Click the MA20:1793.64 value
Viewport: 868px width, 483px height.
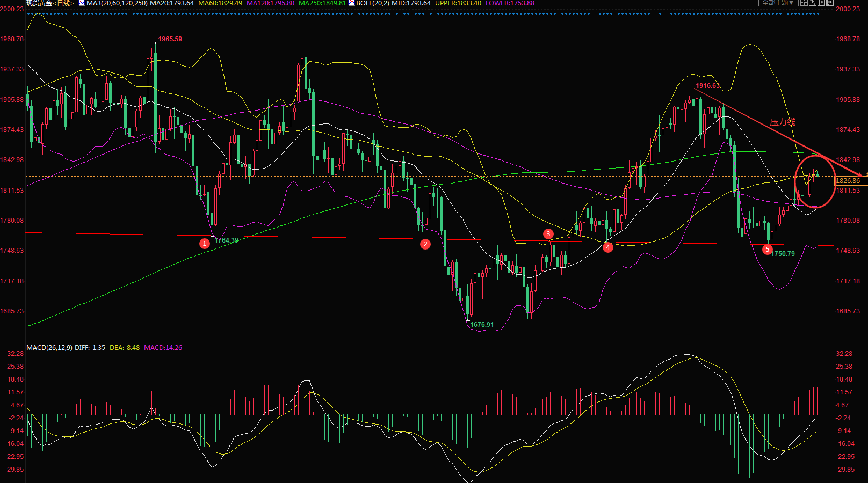(x=172, y=3)
